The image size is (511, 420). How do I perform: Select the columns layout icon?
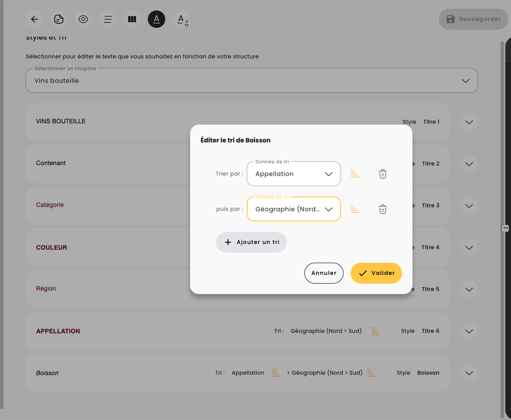point(132,19)
